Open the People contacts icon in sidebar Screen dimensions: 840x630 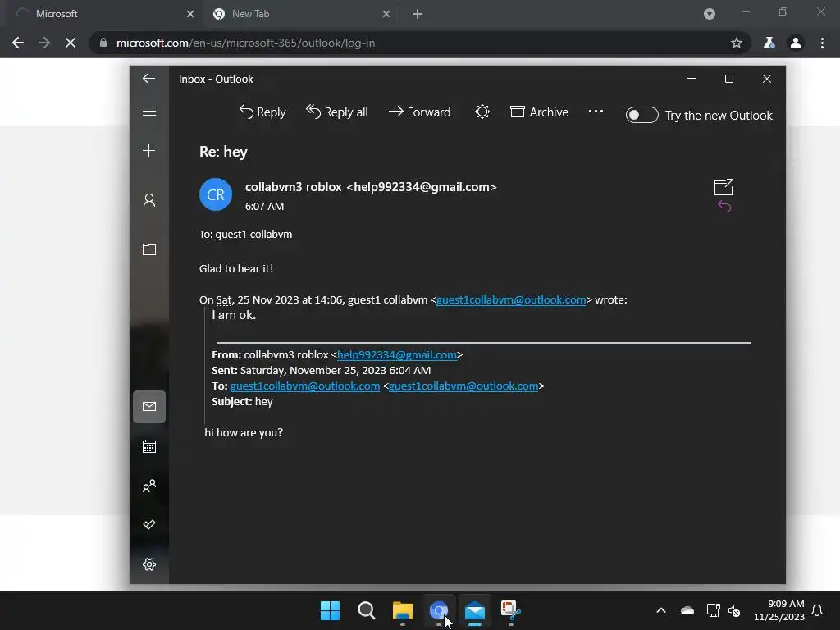[x=149, y=486]
